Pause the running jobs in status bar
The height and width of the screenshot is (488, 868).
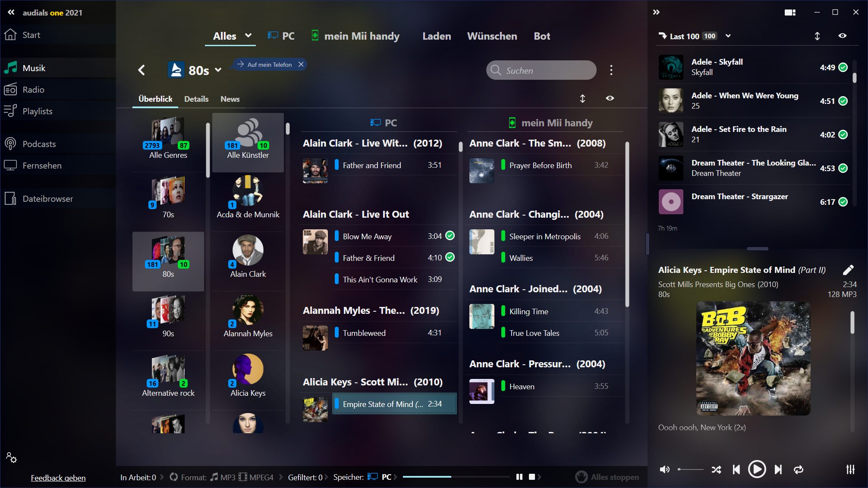(519, 477)
